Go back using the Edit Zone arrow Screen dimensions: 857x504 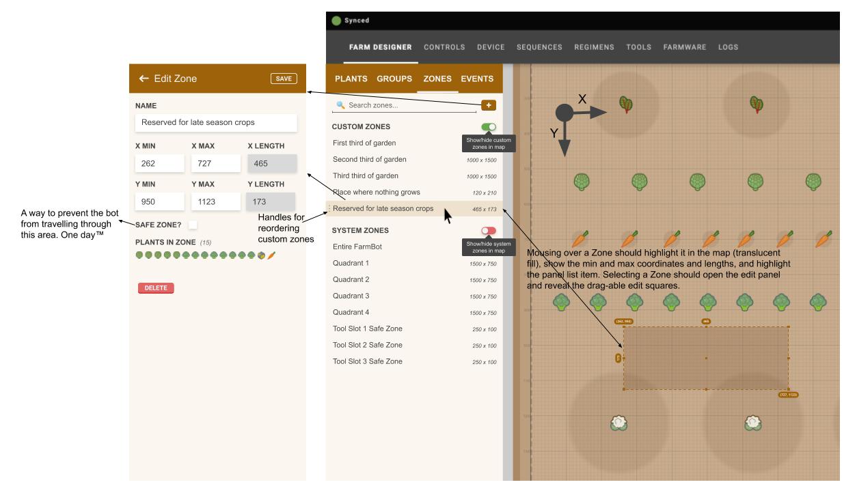click(x=144, y=79)
